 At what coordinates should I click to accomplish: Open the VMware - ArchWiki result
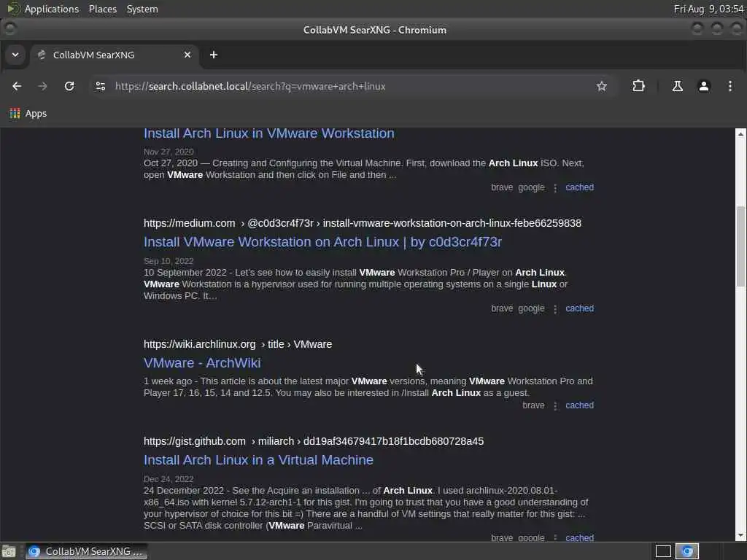[202, 363]
